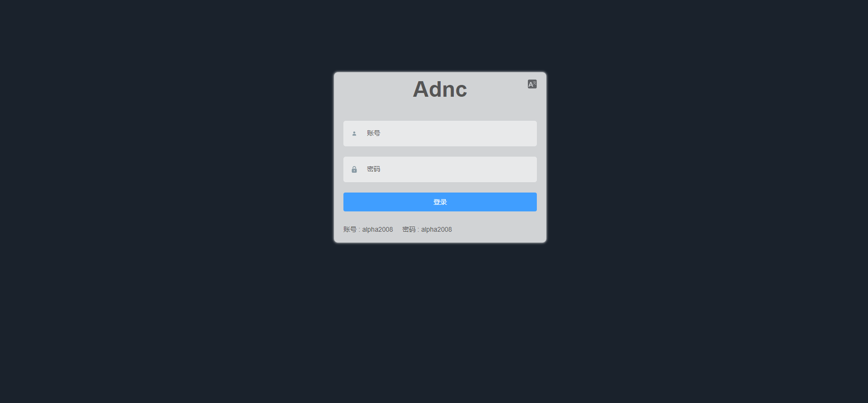Viewport: 868px width, 403px height.
Task: Click the 密码 label in the hint line
Action: (x=409, y=229)
